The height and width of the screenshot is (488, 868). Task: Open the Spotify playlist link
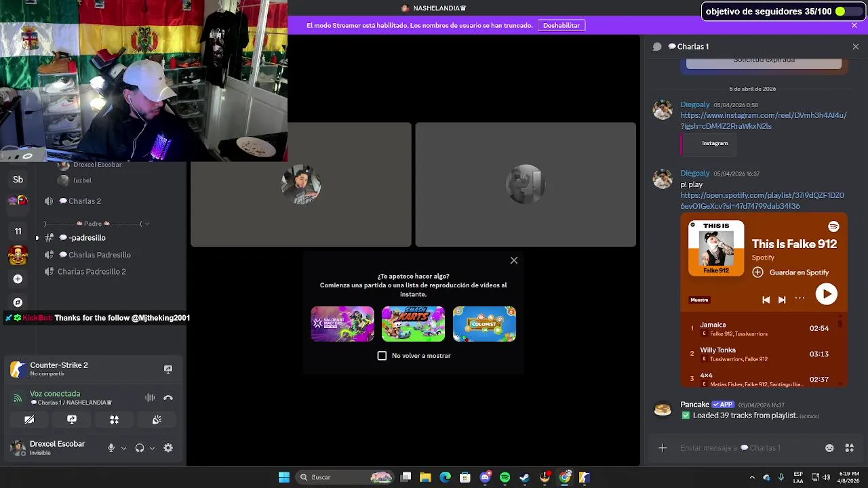[762, 201]
